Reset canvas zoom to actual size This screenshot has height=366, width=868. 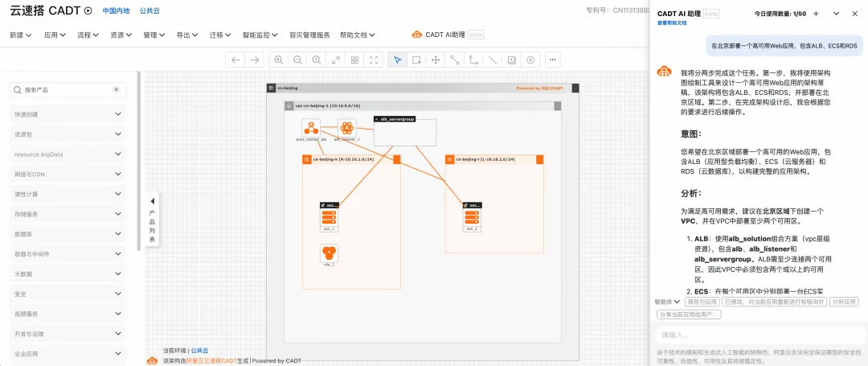click(x=317, y=60)
